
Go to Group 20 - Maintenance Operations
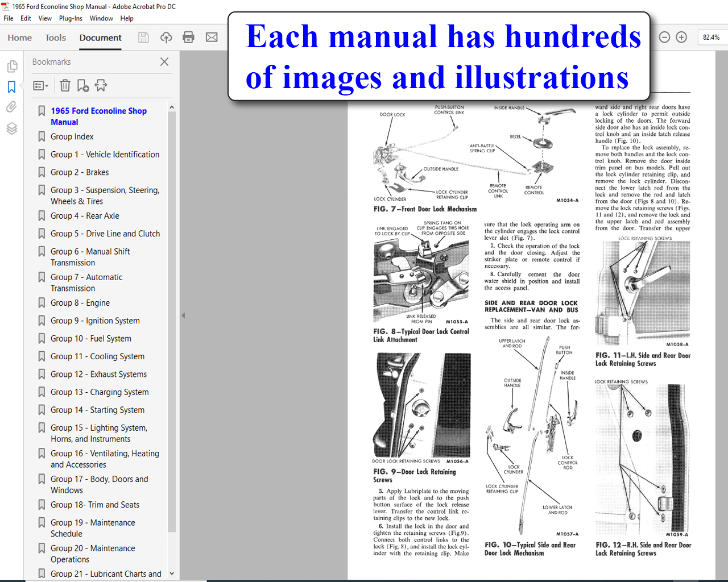click(x=93, y=554)
